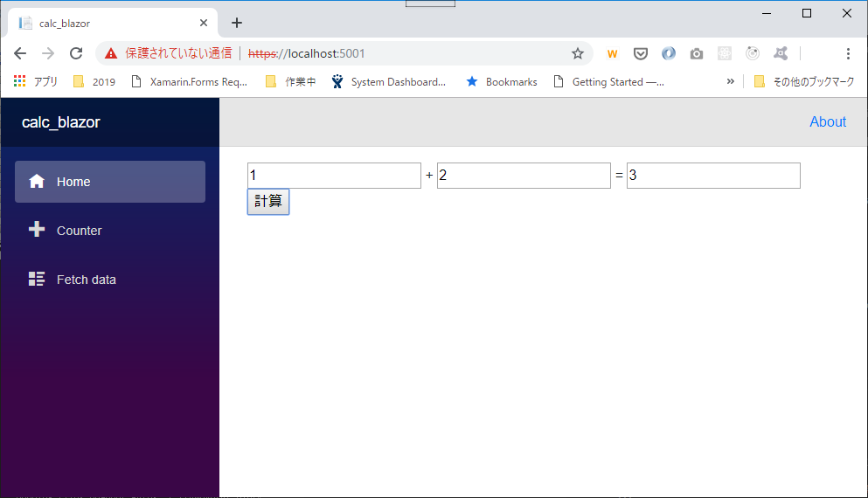Open the Pocket extension icon
The width and height of the screenshot is (868, 498).
pos(641,53)
